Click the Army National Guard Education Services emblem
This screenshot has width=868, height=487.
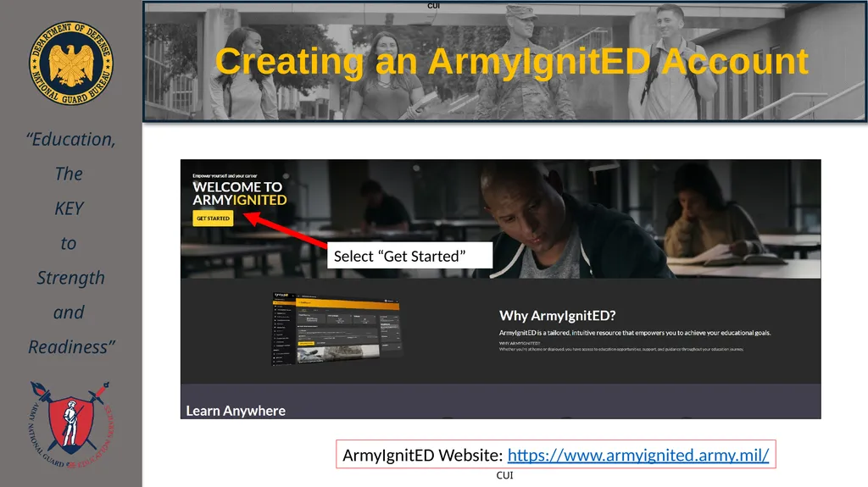click(x=70, y=424)
